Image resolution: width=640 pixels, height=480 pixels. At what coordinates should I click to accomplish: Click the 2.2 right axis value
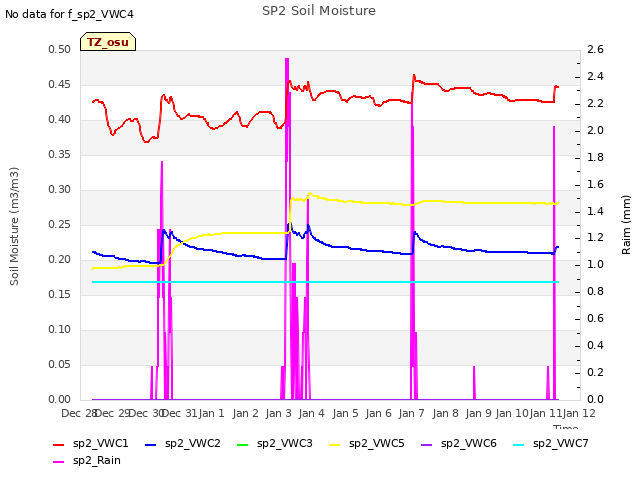[x=595, y=103]
